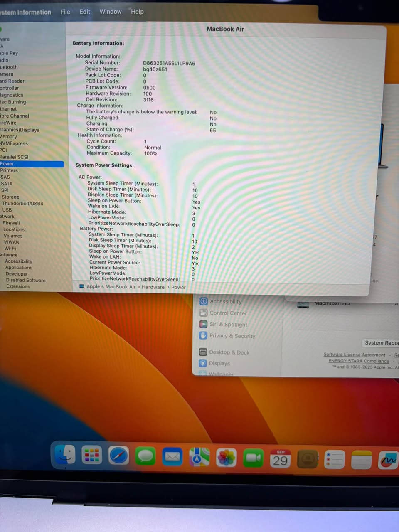Click the Siri & Spotlight icon in Settings
This screenshot has width=399, height=532.
pos(203,324)
